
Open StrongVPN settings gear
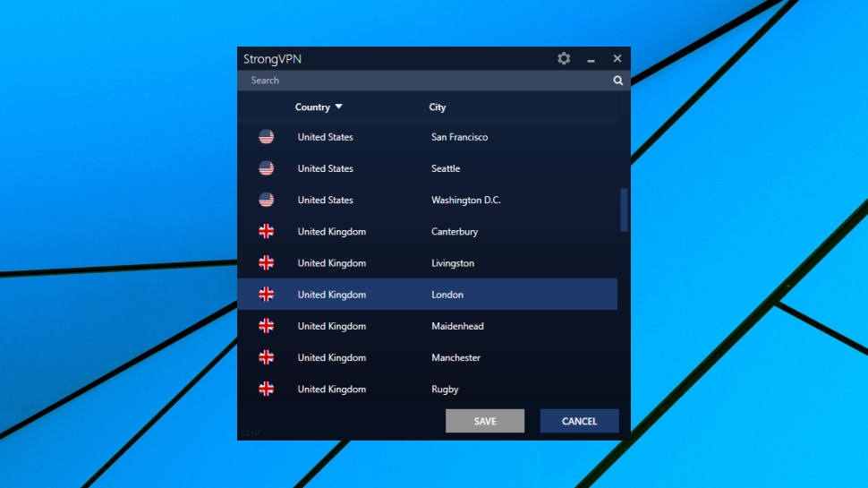tap(564, 58)
